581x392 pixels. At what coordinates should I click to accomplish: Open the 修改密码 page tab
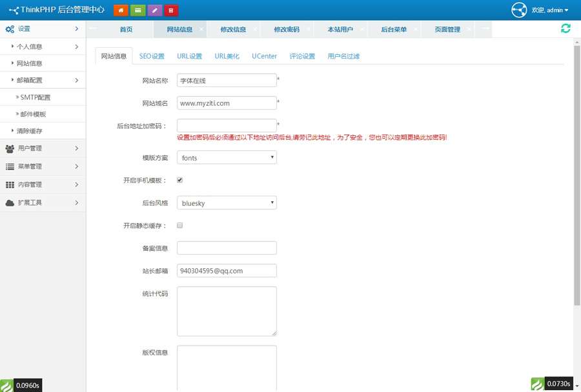pyautogui.click(x=286, y=30)
